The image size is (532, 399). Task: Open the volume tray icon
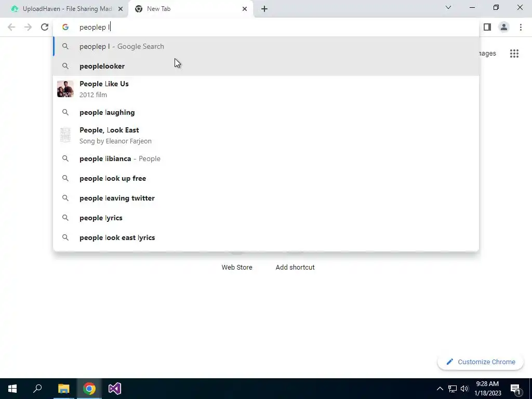point(464,389)
